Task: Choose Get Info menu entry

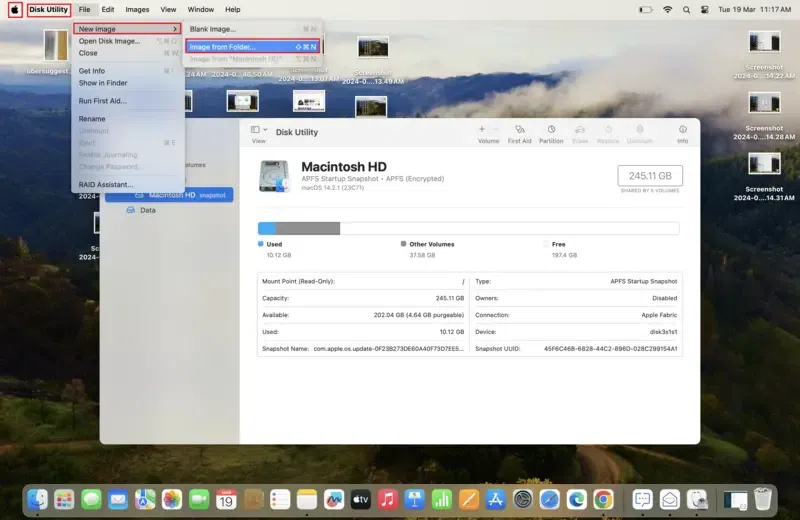Action: point(127,71)
